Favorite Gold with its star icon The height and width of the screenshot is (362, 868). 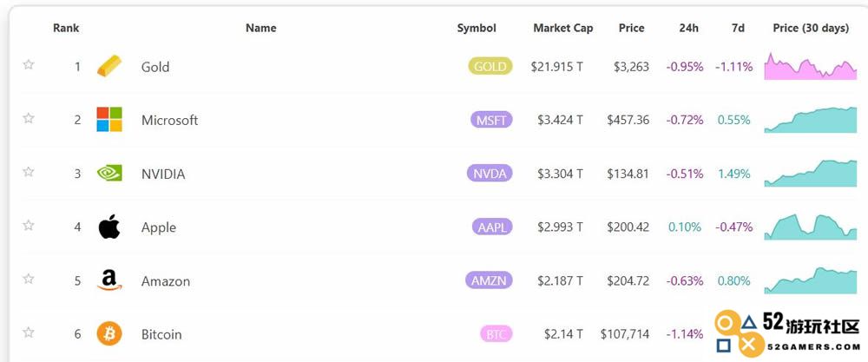(29, 65)
